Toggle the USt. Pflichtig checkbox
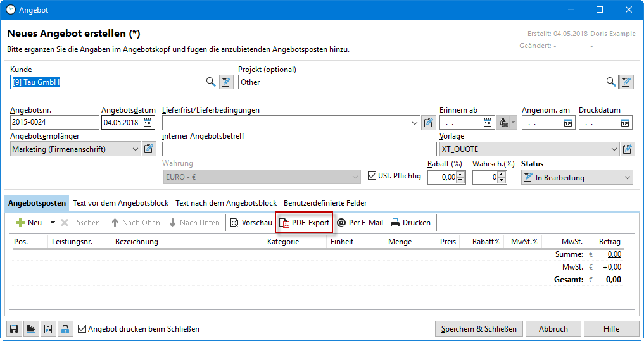The image size is (644, 341). coord(372,176)
